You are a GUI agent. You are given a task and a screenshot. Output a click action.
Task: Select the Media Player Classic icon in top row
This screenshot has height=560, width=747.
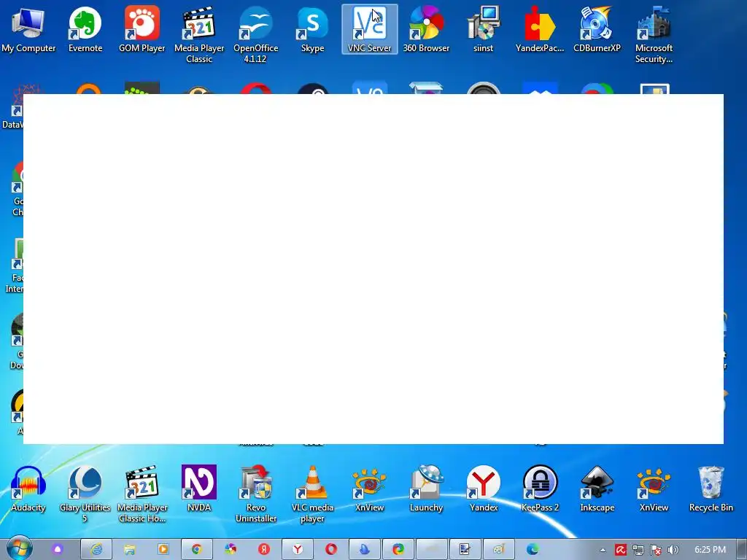coord(198,35)
